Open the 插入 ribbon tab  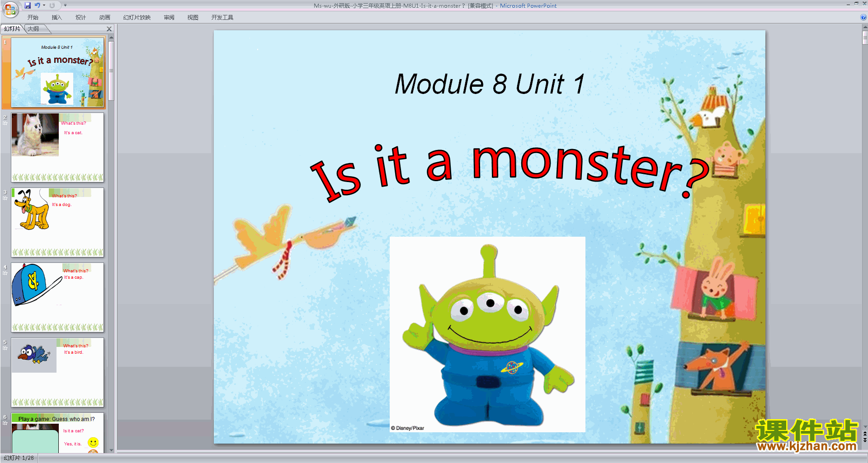(x=57, y=18)
